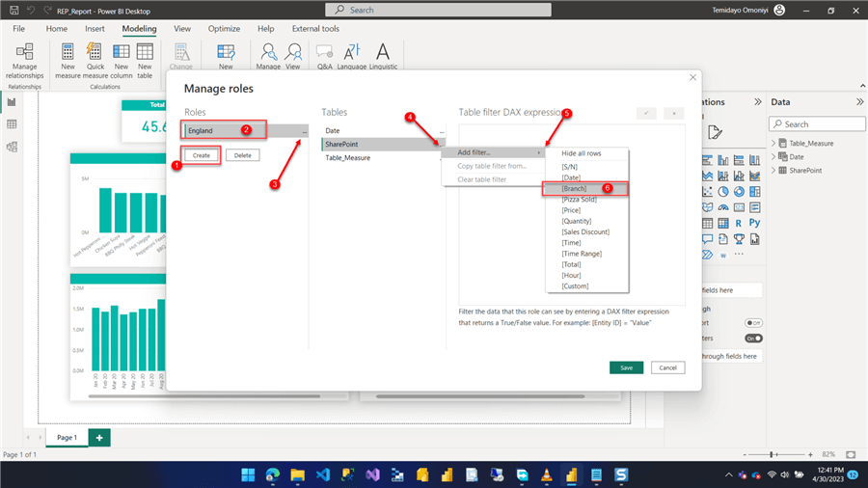Screen dimensions: 868x488
Task: Expand Date table in Data pane
Action: pos(773,157)
